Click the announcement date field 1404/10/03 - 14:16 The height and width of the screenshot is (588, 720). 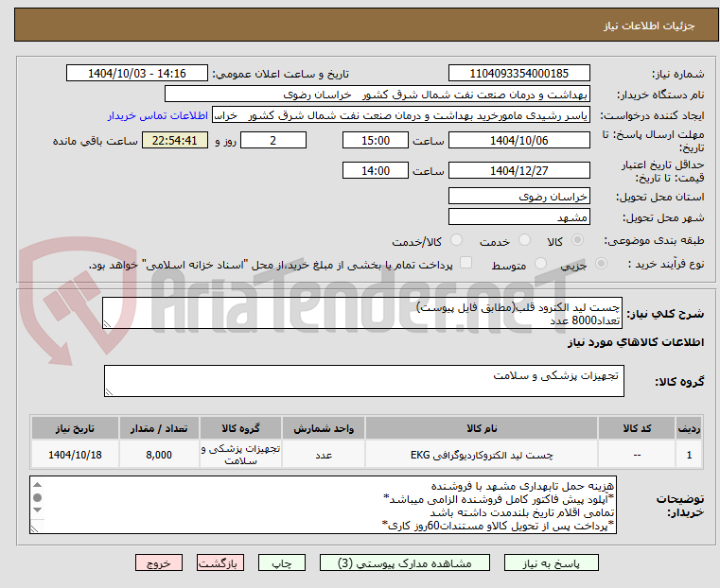pos(137,74)
